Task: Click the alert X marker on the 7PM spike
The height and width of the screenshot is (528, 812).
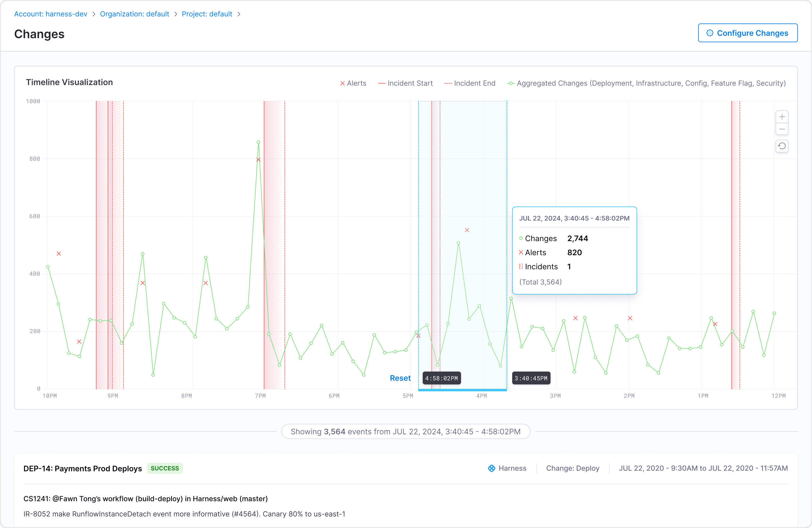Action: tap(258, 160)
